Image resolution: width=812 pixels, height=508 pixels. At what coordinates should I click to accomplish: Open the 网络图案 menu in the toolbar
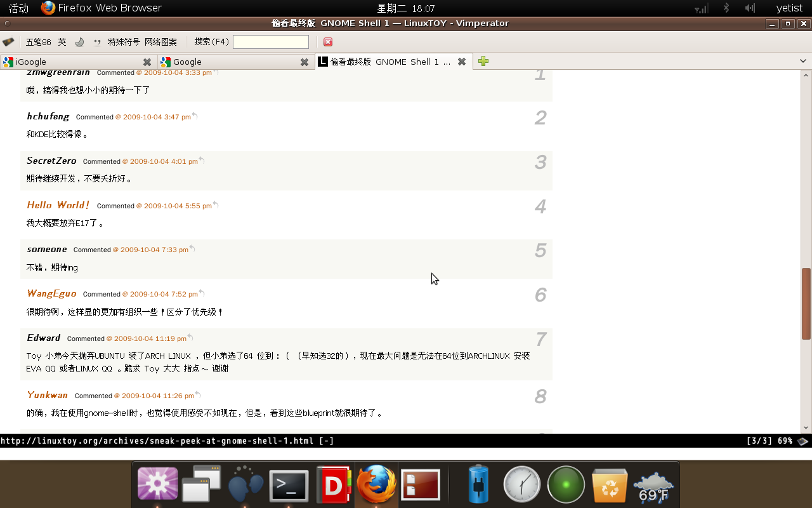pyautogui.click(x=161, y=42)
